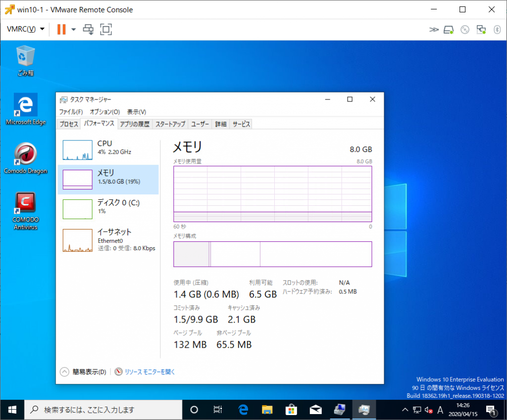Image resolution: width=507 pixels, height=420 pixels.
Task: Open Microsoft Store from the taskbar
Action: 291,410
